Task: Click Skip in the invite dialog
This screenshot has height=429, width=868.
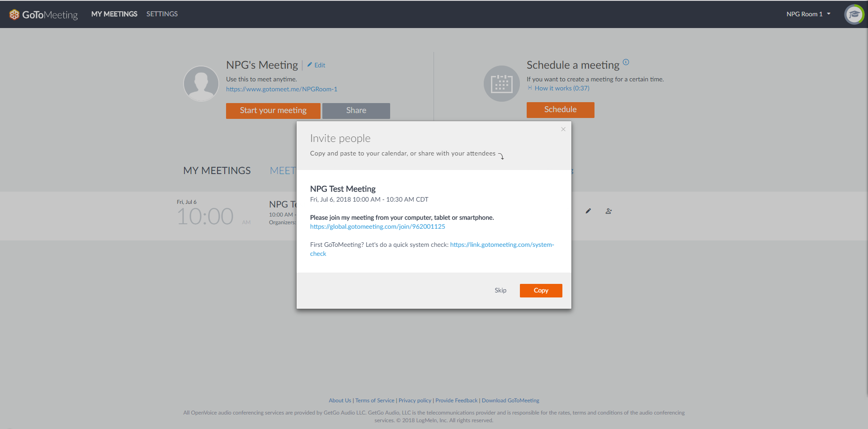Action: pos(500,290)
